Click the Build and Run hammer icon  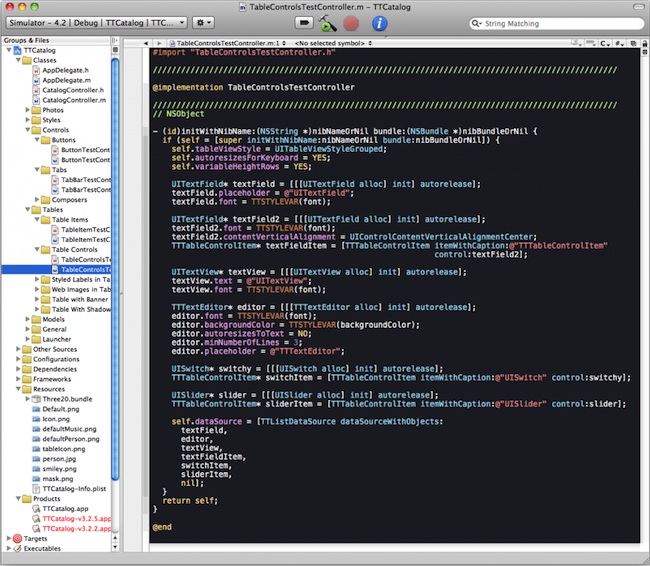click(328, 22)
